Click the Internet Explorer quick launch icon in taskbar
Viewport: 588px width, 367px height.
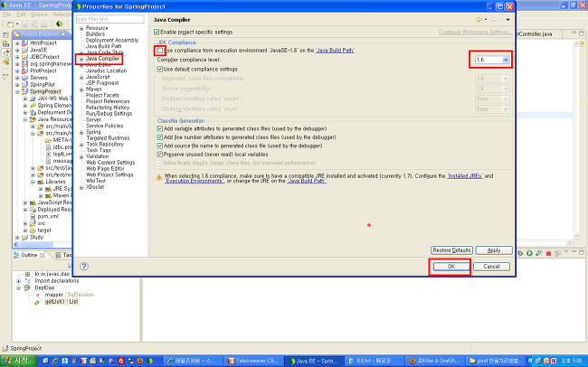tap(55, 361)
